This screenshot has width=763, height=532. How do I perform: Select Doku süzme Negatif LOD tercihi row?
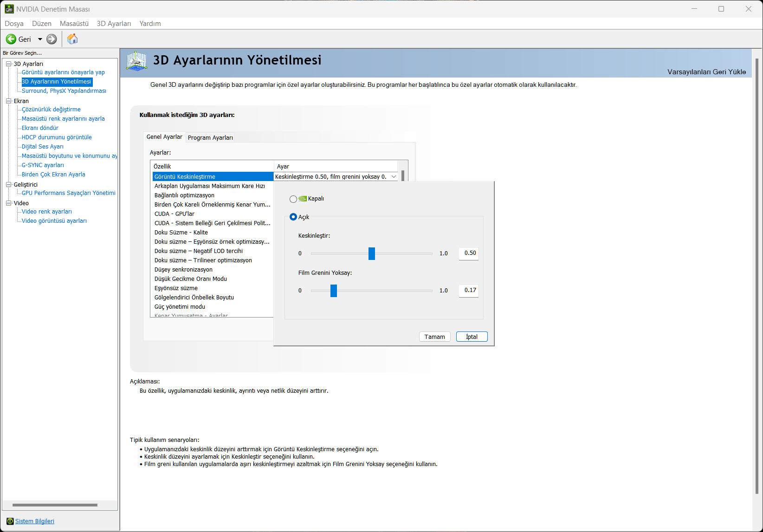213,251
